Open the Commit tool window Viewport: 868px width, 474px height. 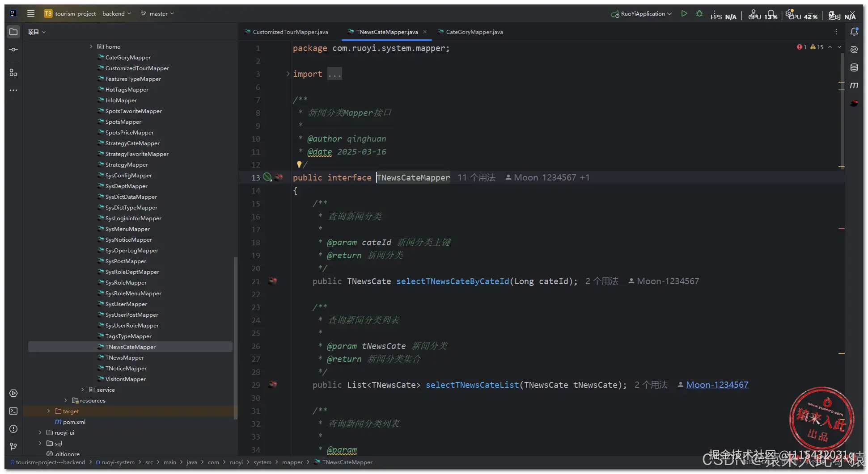tap(13, 50)
